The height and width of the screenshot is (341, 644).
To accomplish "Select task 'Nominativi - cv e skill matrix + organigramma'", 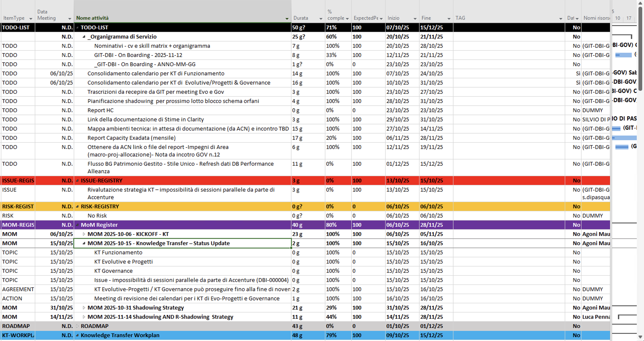I will pos(152,46).
